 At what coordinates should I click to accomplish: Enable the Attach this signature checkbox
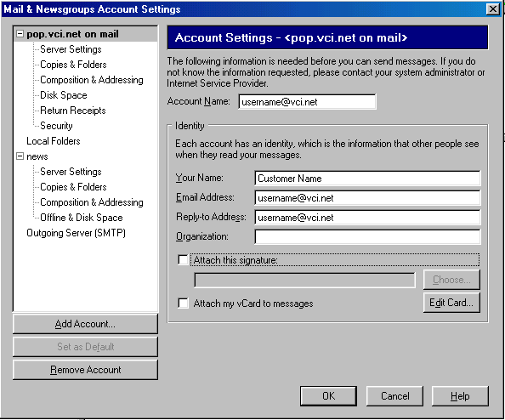(x=183, y=259)
